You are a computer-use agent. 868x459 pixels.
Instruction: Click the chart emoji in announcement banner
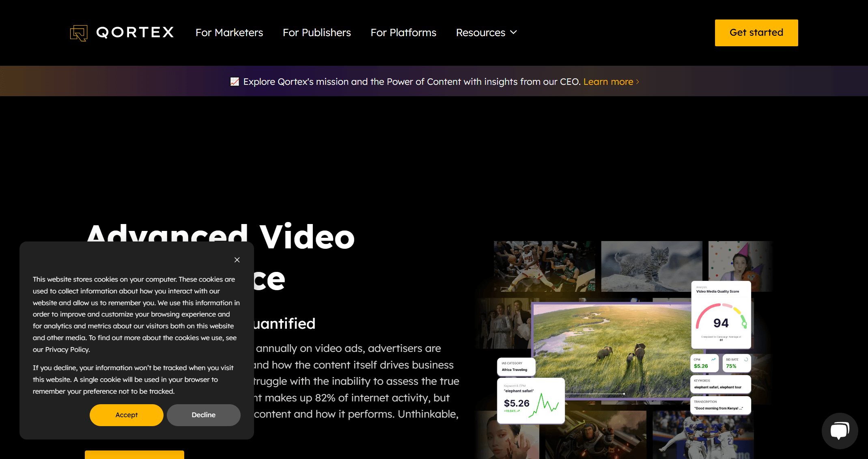235,82
